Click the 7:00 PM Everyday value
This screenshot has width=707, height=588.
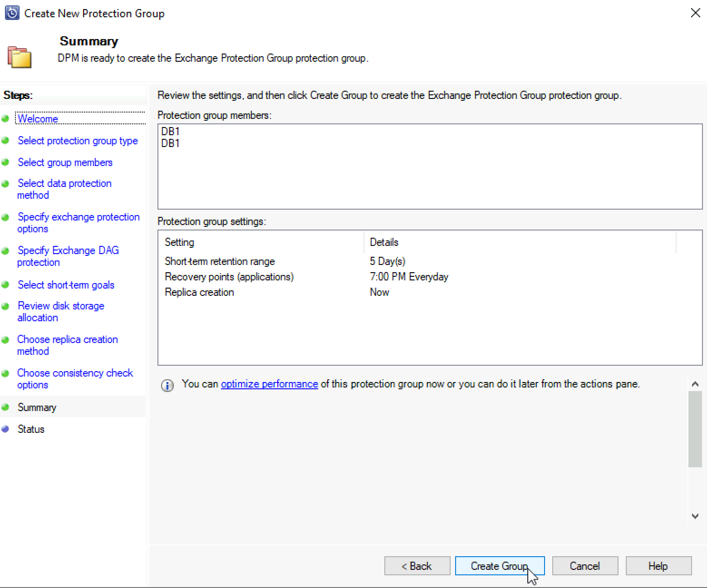coord(409,277)
